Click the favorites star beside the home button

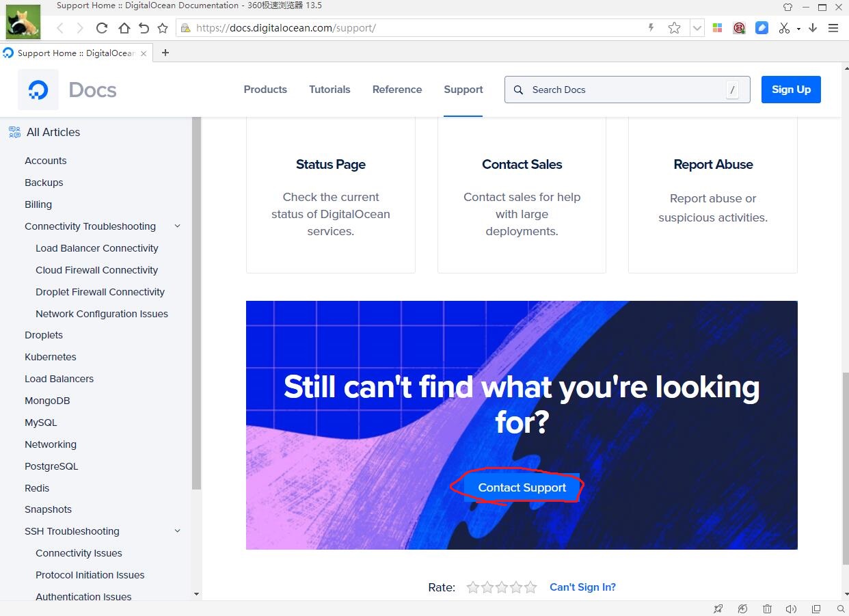click(x=163, y=28)
